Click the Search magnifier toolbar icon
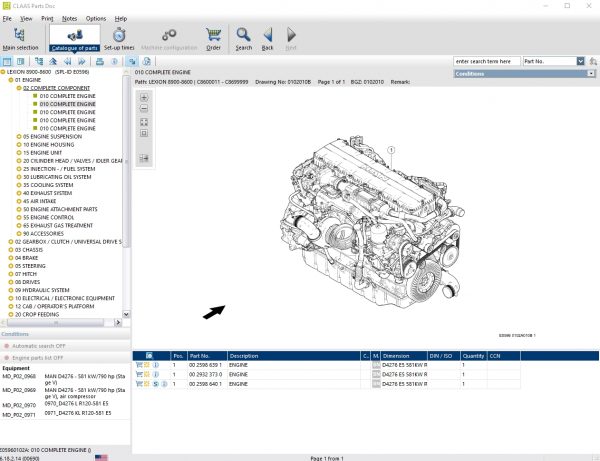The width and height of the screenshot is (600, 461). [243, 35]
